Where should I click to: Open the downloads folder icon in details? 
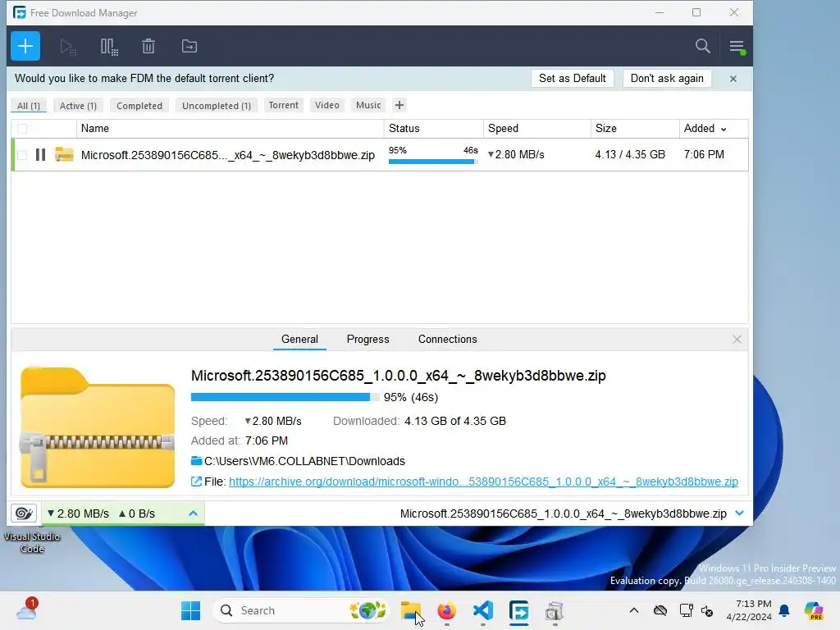coord(196,461)
